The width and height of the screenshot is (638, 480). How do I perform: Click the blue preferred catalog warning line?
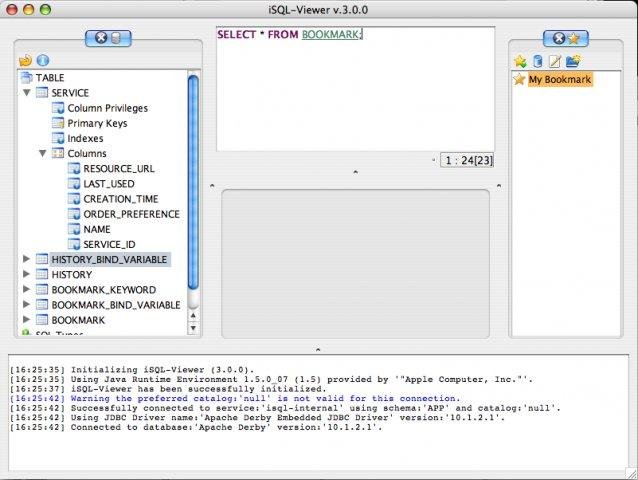coord(235,398)
